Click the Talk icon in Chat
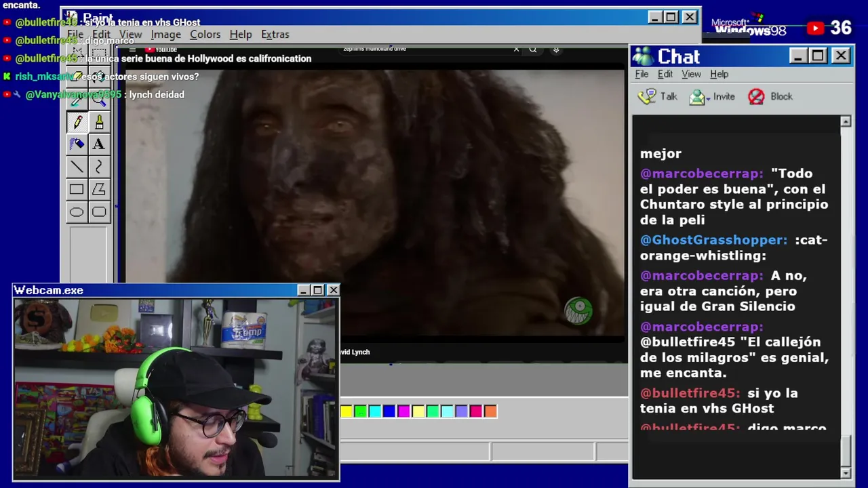The width and height of the screenshot is (868, 488). (648, 96)
